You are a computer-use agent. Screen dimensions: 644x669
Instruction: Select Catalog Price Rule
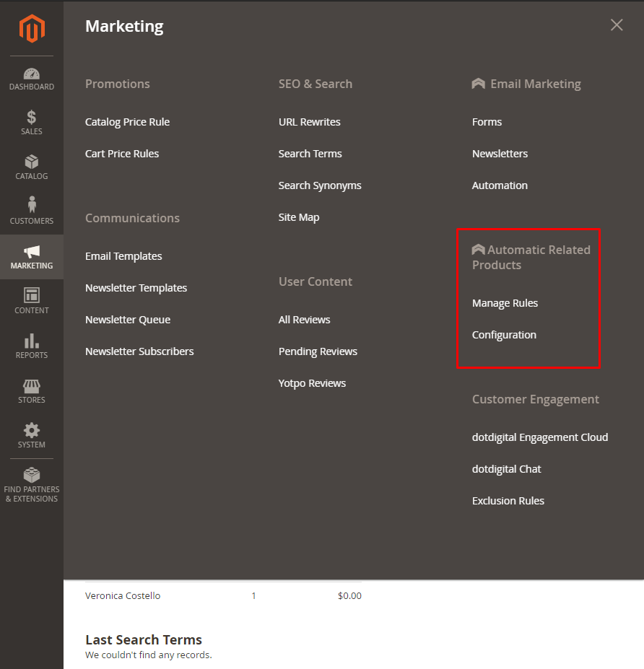pyautogui.click(x=128, y=122)
